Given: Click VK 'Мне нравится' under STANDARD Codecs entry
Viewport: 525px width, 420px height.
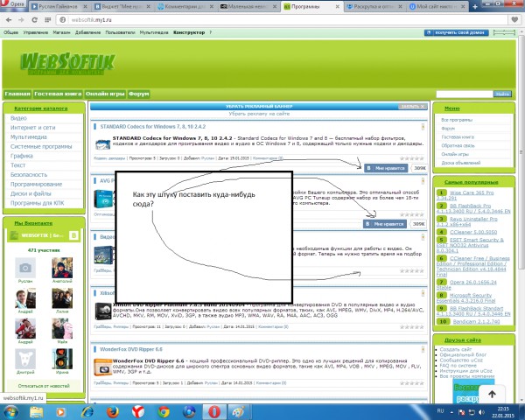Looking at the screenshot, I should 386,168.
